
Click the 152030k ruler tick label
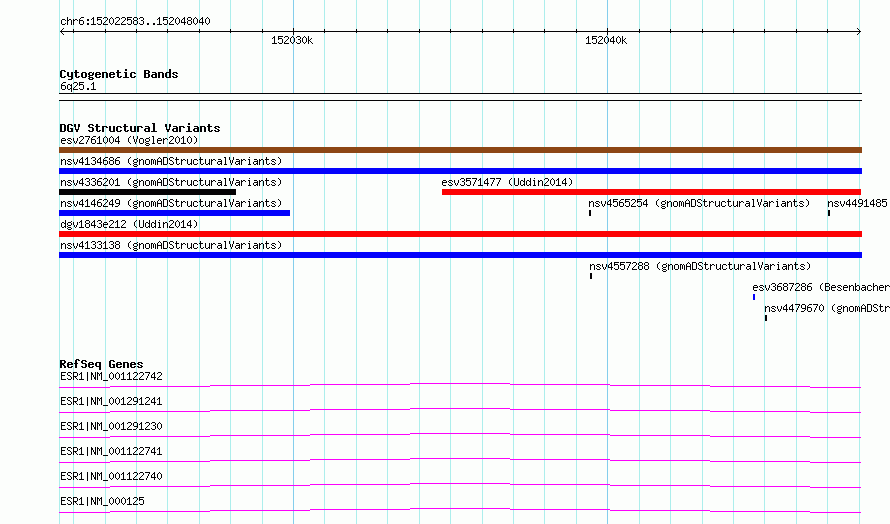point(292,40)
